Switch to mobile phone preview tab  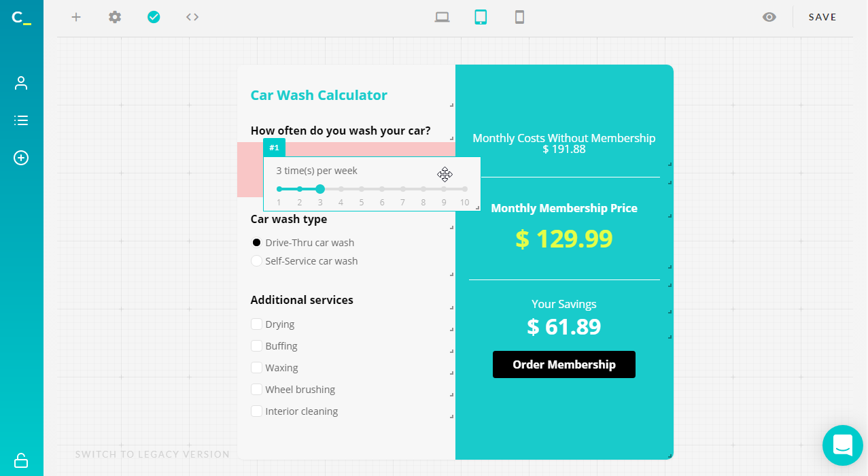(519, 16)
